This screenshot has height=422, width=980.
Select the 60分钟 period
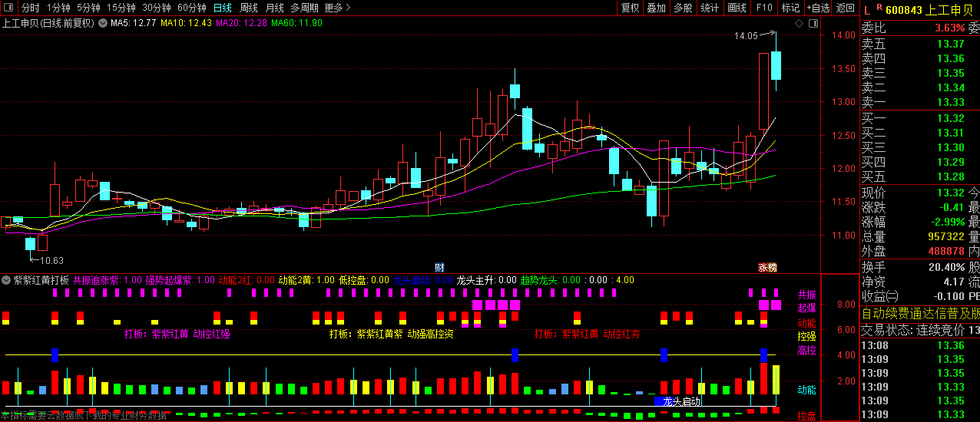(x=192, y=8)
